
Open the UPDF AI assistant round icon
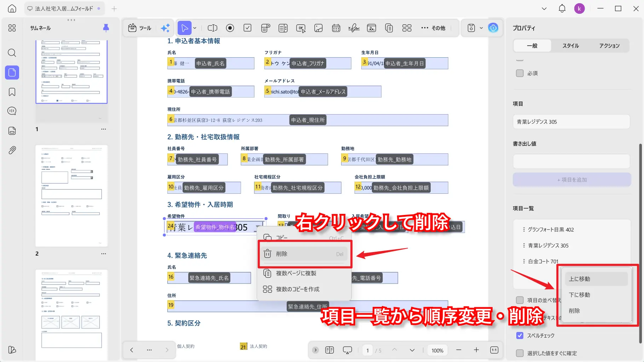point(493,28)
